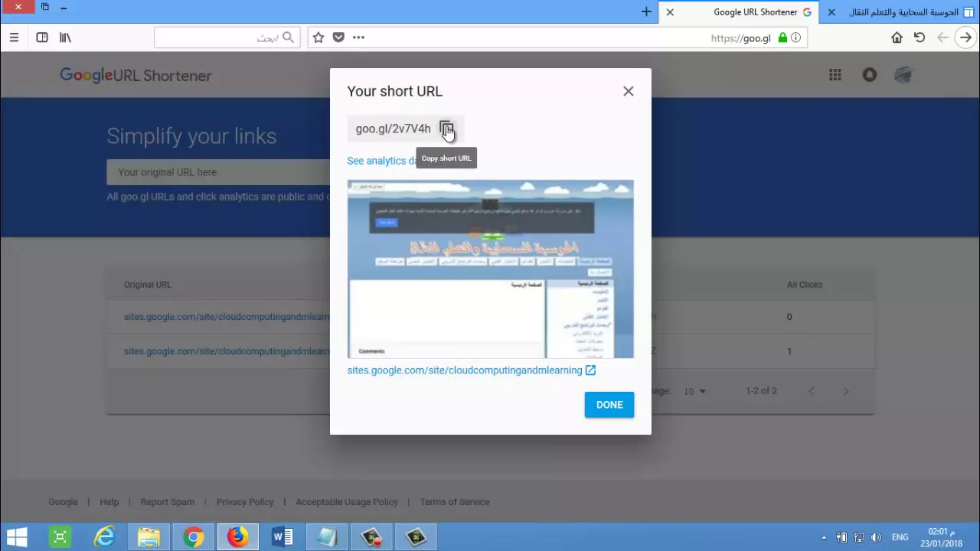Click the open-in-new-window icon beside the site link
Image resolution: width=980 pixels, height=551 pixels.
point(590,370)
